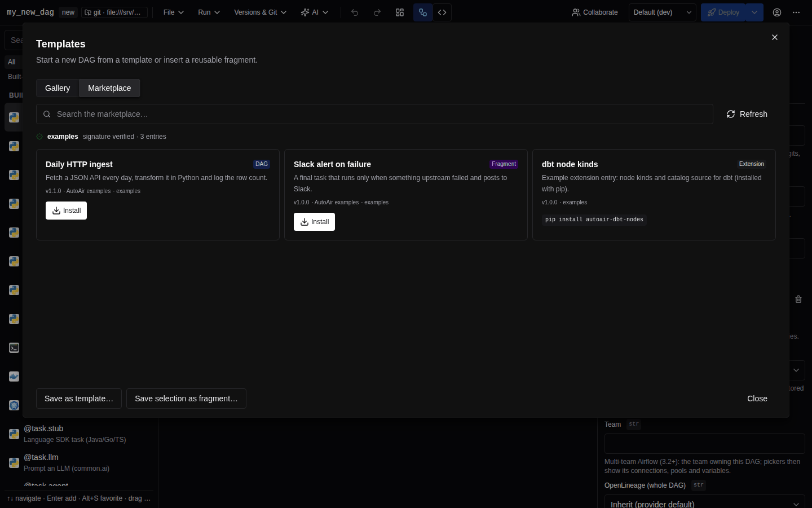The height and width of the screenshot is (508, 812).
Task: Expand the Default (dev) environment dropdown
Action: pos(663,12)
